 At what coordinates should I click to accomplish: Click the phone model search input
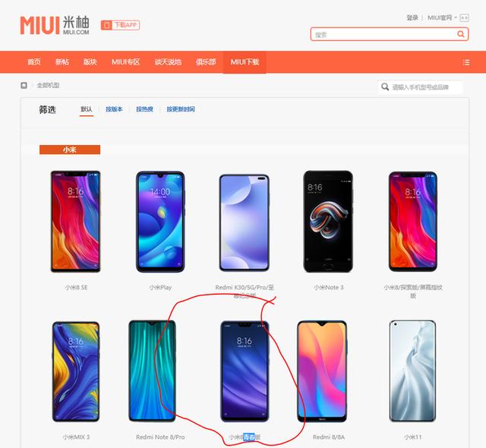coord(426,87)
